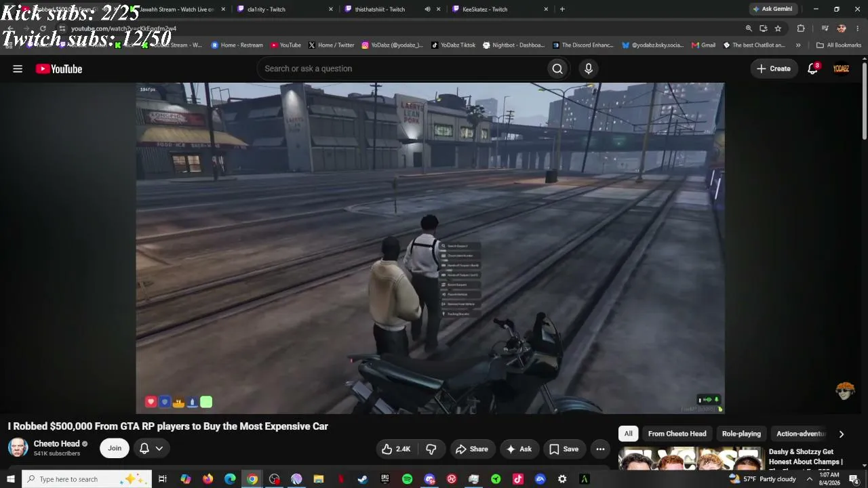Click the search magnifier button
This screenshot has width=868, height=488.
pyautogui.click(x=557, y=68)
